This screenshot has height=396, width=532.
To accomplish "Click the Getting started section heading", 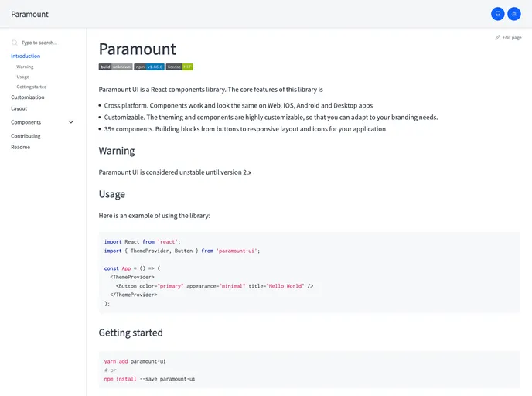I will [x=131, y=333].
